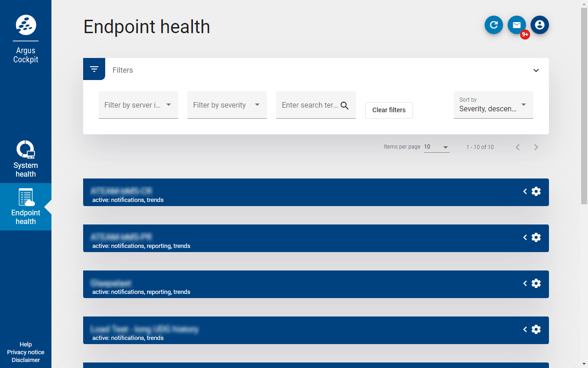Expand third endpoint row chevron
The height and width of the screenshot is (368, 588).
pyautogui.click(x=525, y=283)
